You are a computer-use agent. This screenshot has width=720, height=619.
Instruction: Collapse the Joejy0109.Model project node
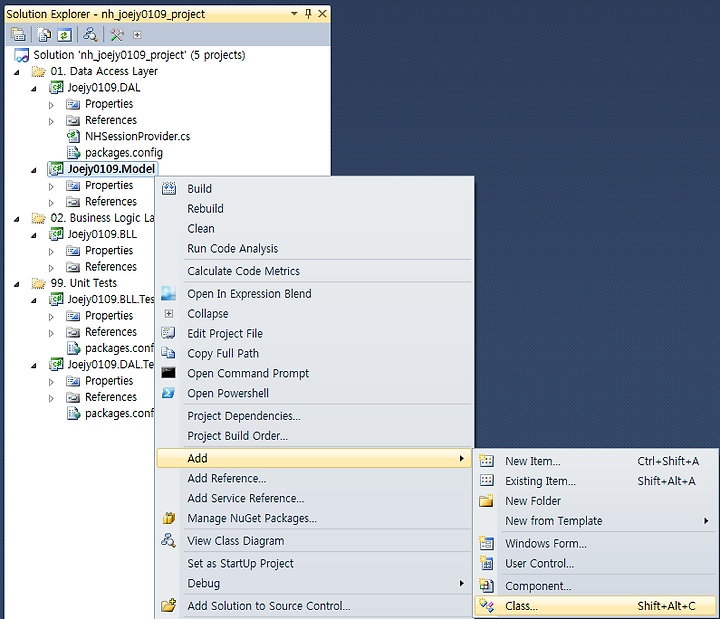coord(34,170)
